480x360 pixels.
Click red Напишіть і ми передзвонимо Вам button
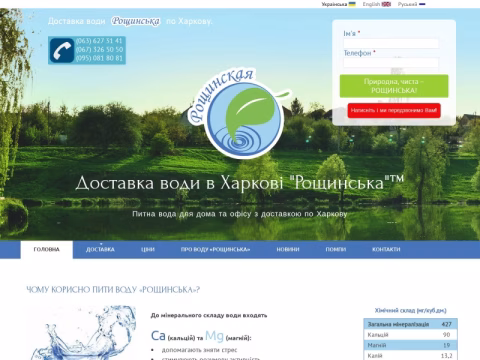pyautogui.click(x=394, y=110)
